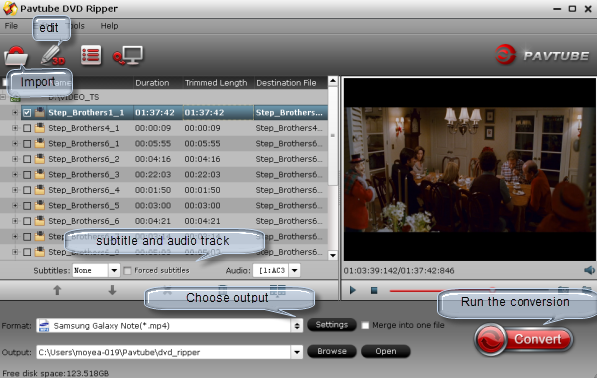Select the Step_Brothers6_5 title name
Viewport: 597px width, 378px height.
[84, 206]
